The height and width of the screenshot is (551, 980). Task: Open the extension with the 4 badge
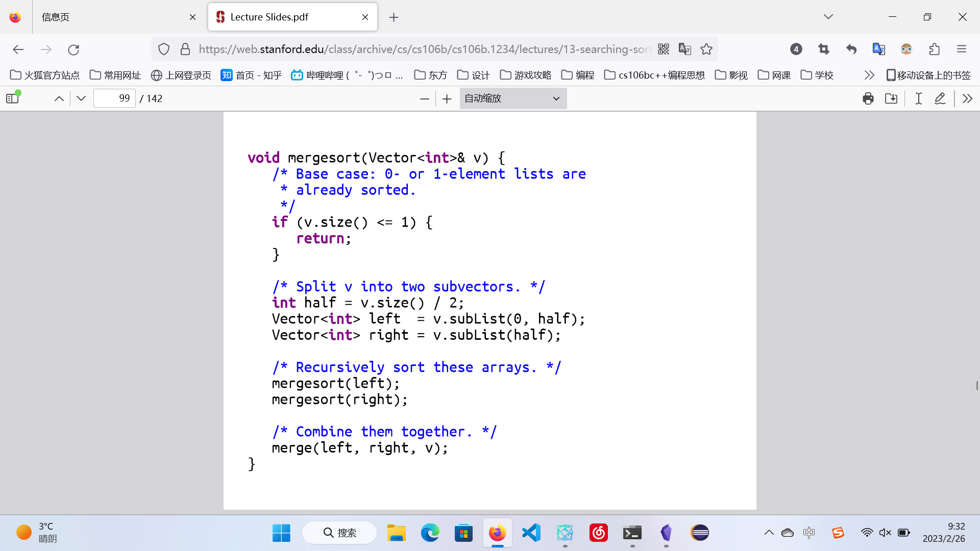[796, 49]
